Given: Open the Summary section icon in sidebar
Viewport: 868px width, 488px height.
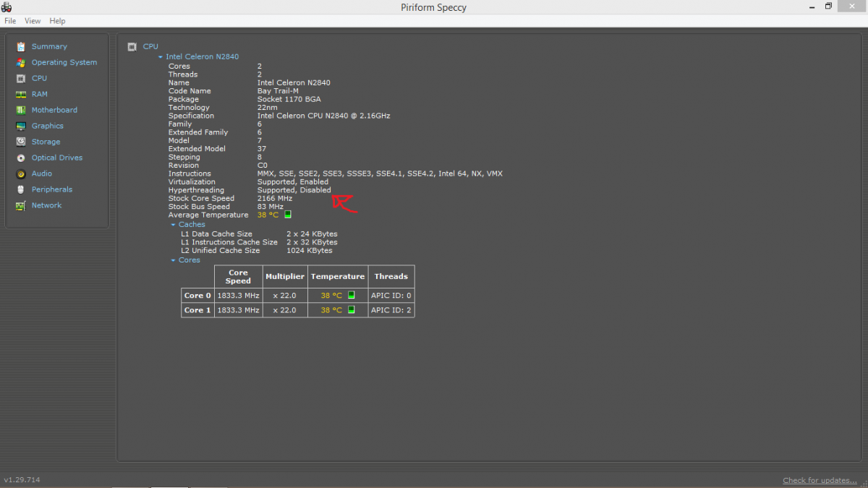Looking at the screenshot, I should (20, 46).
